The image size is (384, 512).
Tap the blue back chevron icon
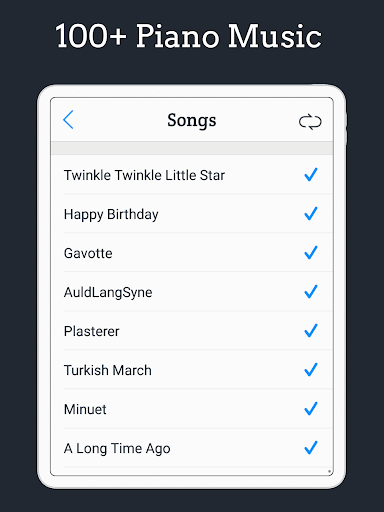(68, 120)
